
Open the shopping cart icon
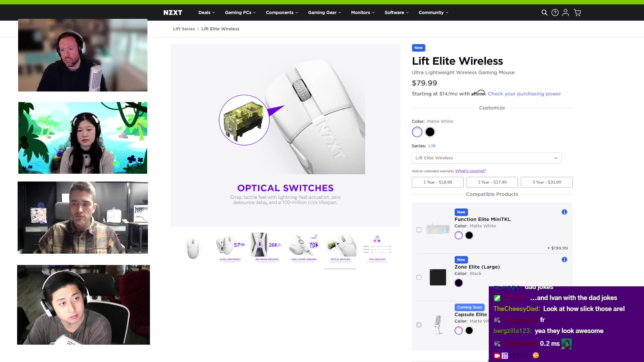point(577,13)
